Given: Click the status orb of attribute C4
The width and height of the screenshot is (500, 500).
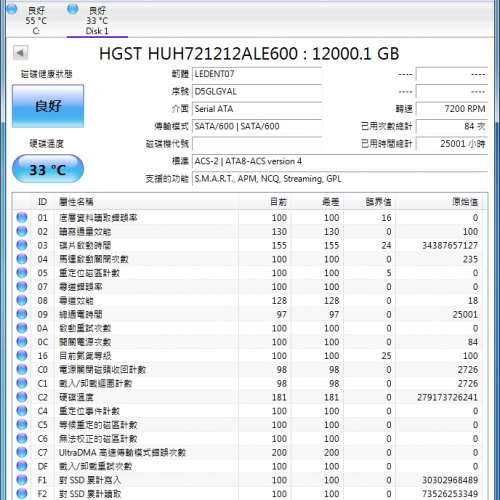Looking at the screenshot, I should tap(22, 411).
